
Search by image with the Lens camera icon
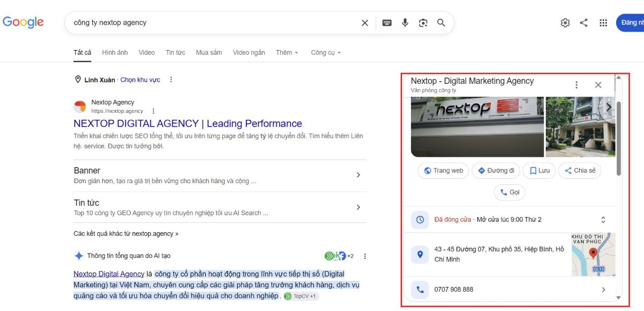pos(423,23)
